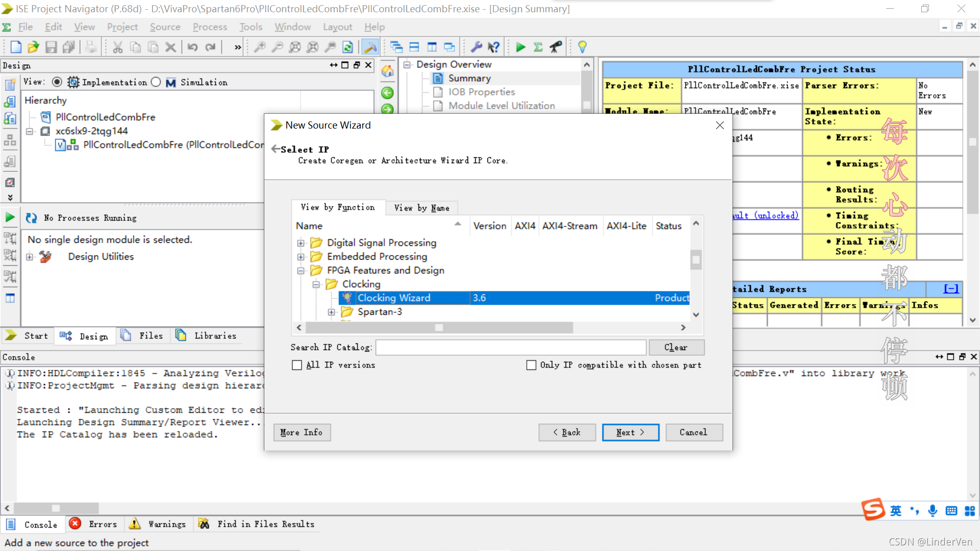Expand the Digital Signal Processing folder
Viewport: 980px width, 551px height.
tap(301, 243)
